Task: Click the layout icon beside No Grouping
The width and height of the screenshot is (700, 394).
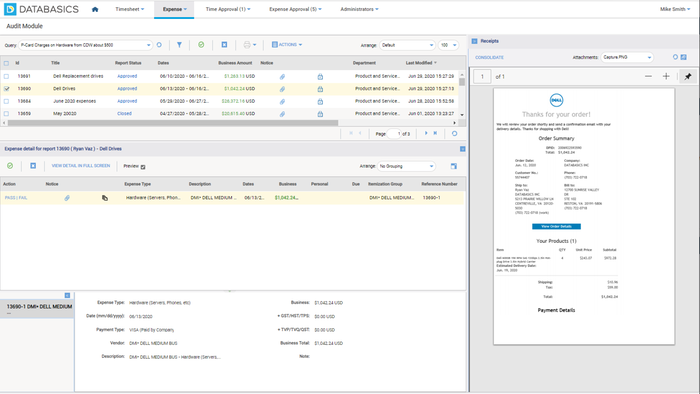Action: click(x=454, y=166)
